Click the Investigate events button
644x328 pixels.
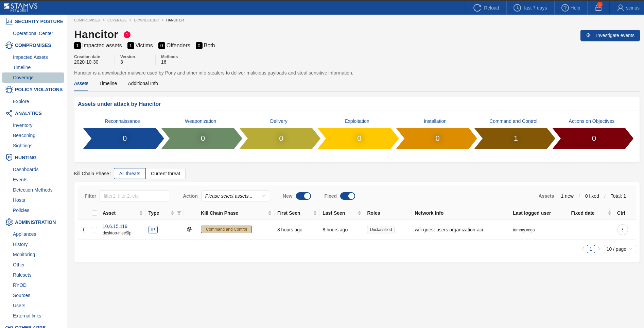point(610,35)
